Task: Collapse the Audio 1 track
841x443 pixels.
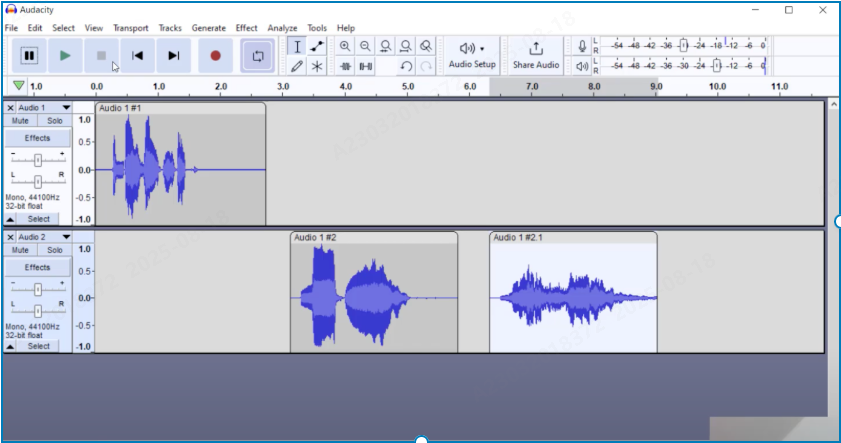Action: pos(10,219)
